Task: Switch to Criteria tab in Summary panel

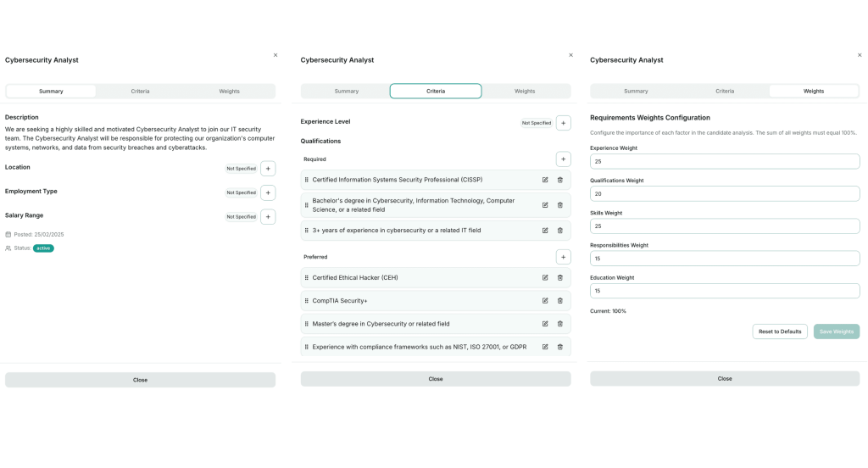Action: coord(140,91)
